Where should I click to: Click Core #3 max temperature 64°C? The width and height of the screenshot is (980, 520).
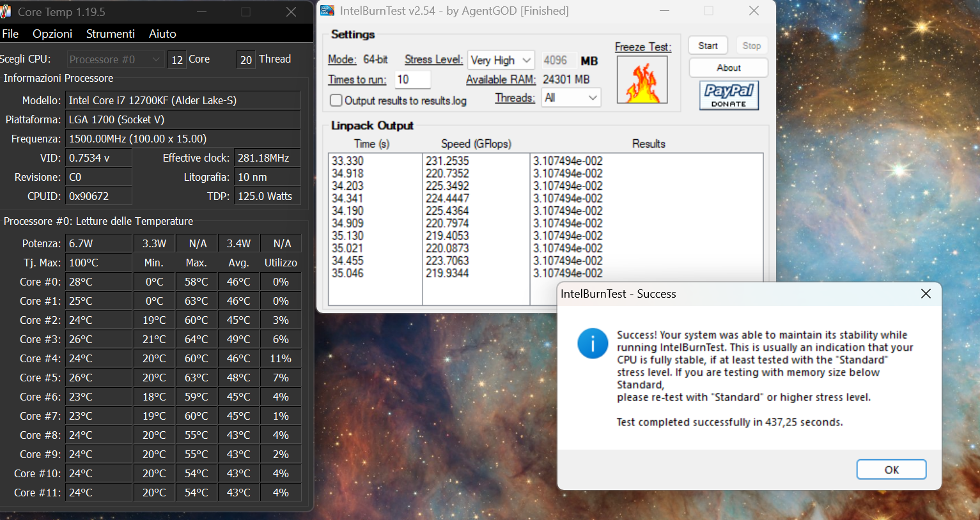pos(196,339)
